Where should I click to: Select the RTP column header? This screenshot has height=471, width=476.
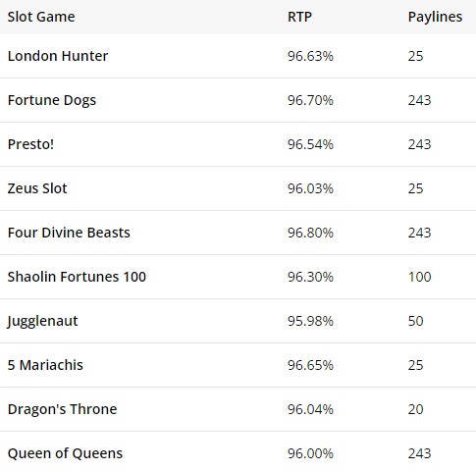coord(299,17)
